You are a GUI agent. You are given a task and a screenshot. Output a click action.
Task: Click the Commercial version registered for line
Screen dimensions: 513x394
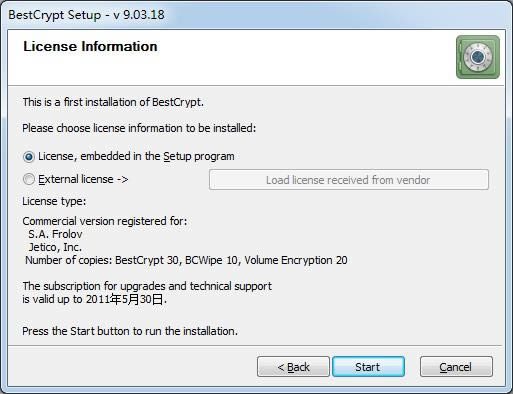pos(105,221)
